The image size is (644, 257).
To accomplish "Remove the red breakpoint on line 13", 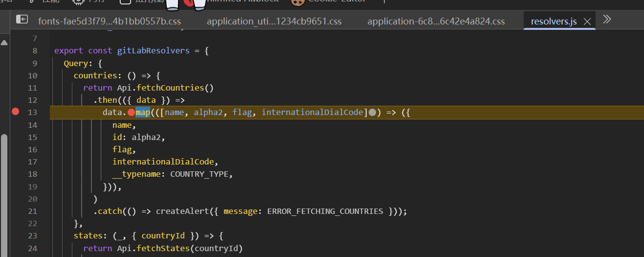I will 15,112.
